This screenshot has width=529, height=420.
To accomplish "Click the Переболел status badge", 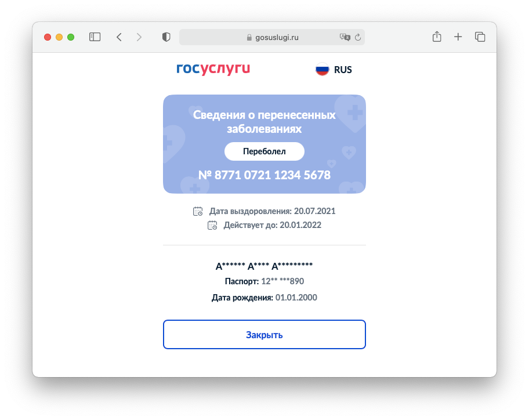I will pos(264,151).
